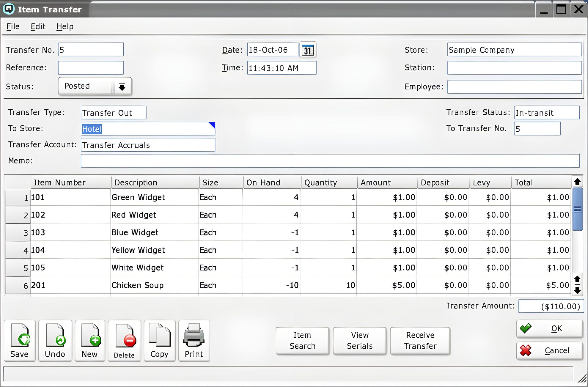Viewport: 588px width, 387px height.
Task: Click the Amount column header
Action: [x=388, y=183]
